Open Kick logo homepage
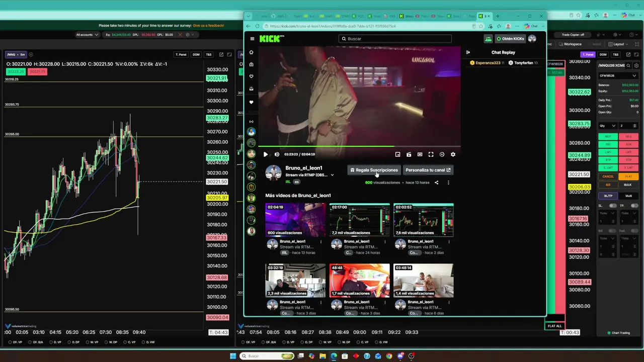 point(272,39)
